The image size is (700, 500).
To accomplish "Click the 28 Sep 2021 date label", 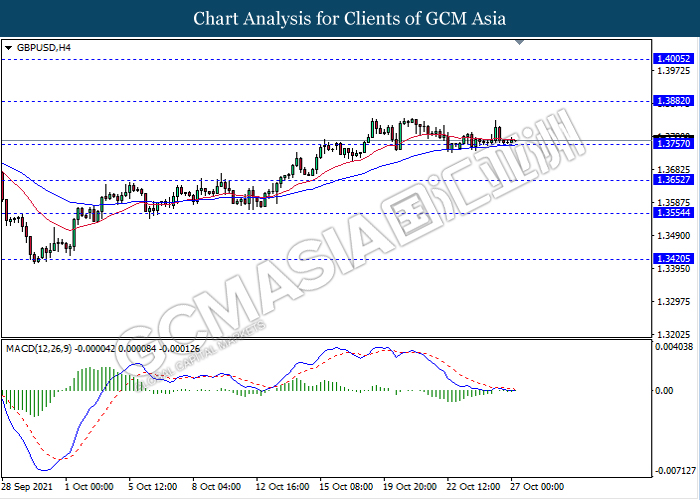I will click(27, 487).
